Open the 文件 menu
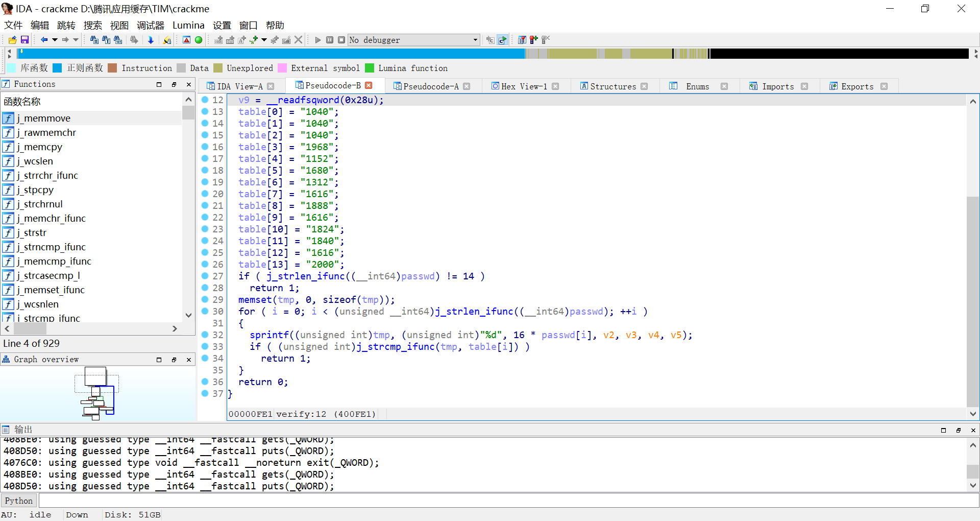This screenshot has width=980, height=521. 13,26
